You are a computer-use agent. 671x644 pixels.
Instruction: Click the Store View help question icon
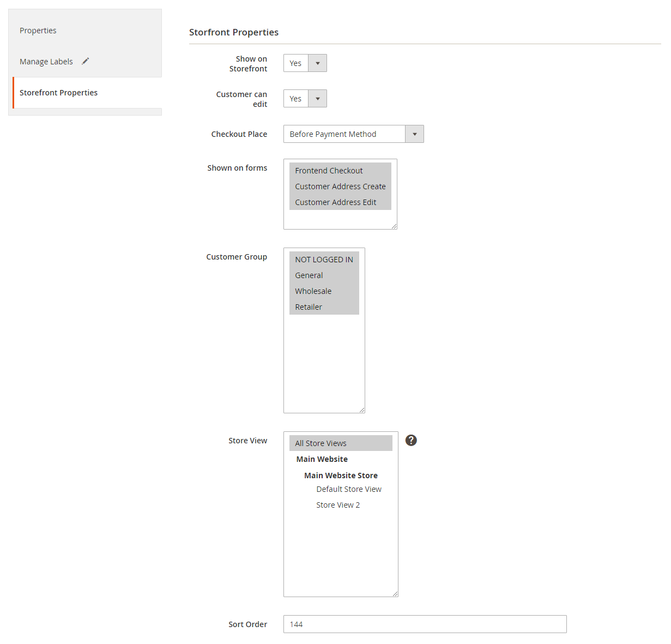click(x=412, y=440)
